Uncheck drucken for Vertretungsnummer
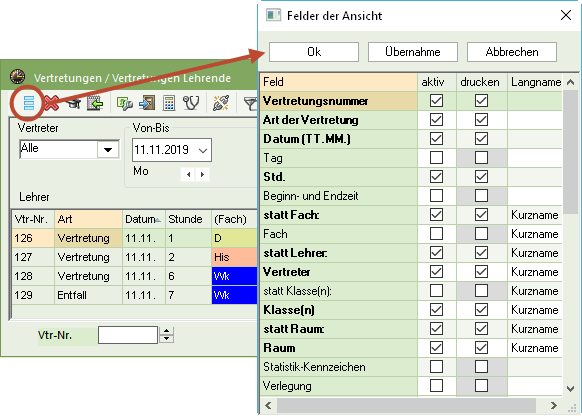This screenshot has width=582, height=416. (x=481, y=101)
